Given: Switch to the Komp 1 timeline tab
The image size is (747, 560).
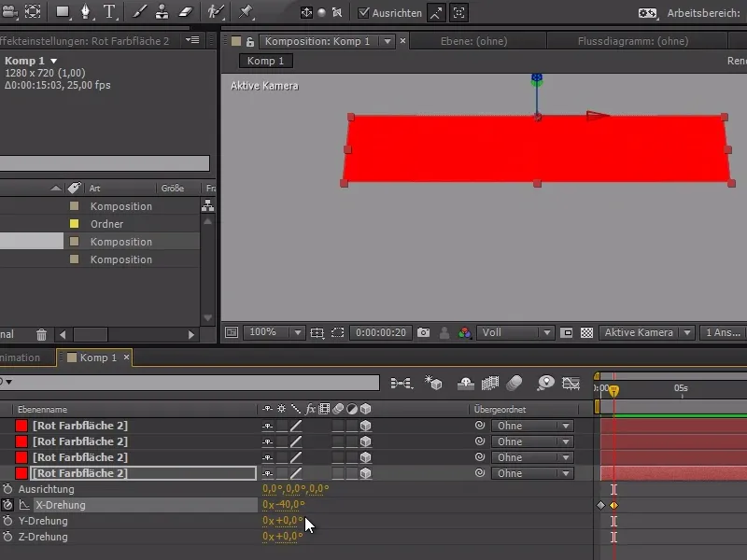Looking at the screenshot, I should coord(98,357).
